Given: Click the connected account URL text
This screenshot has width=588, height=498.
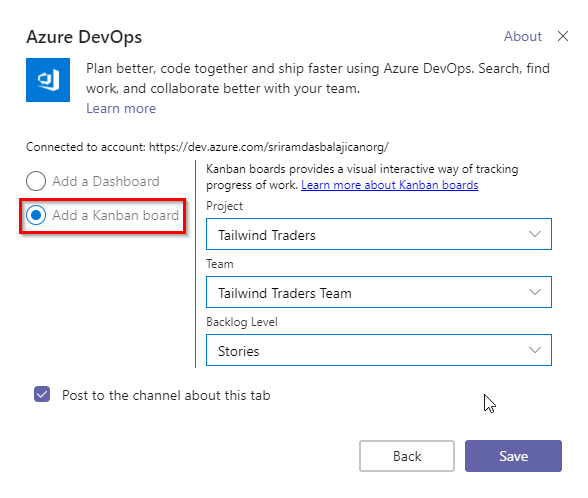Looking at the screenshot, I should [269, 147].
